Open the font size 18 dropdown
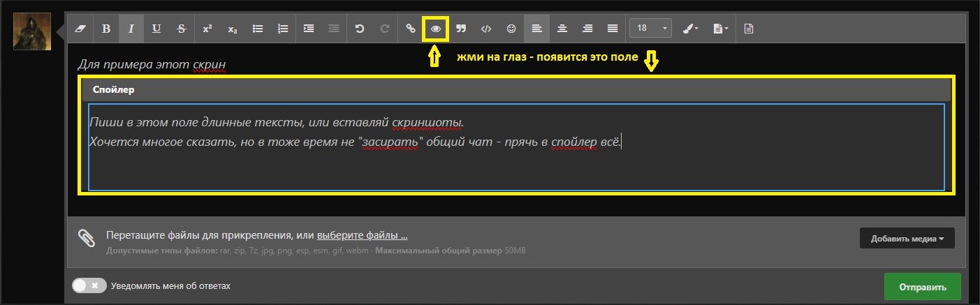This screenshot has width=980, height=305. 650,29
